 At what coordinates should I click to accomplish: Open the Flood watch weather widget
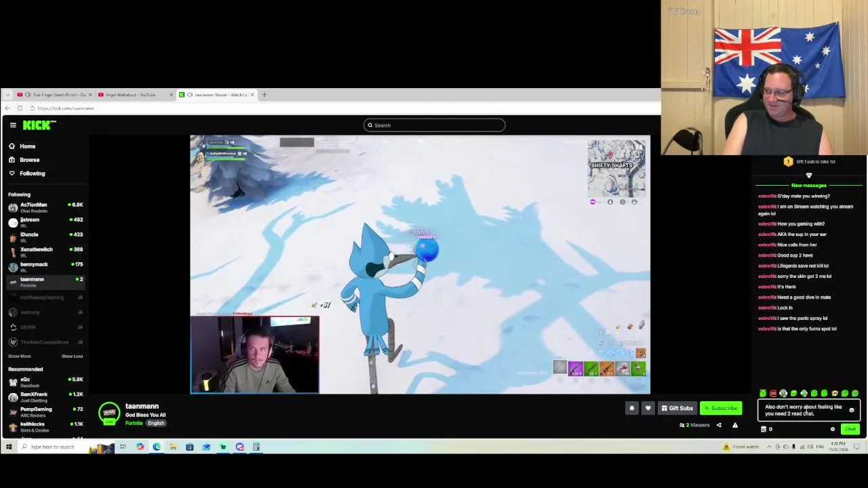coord(741,447)
